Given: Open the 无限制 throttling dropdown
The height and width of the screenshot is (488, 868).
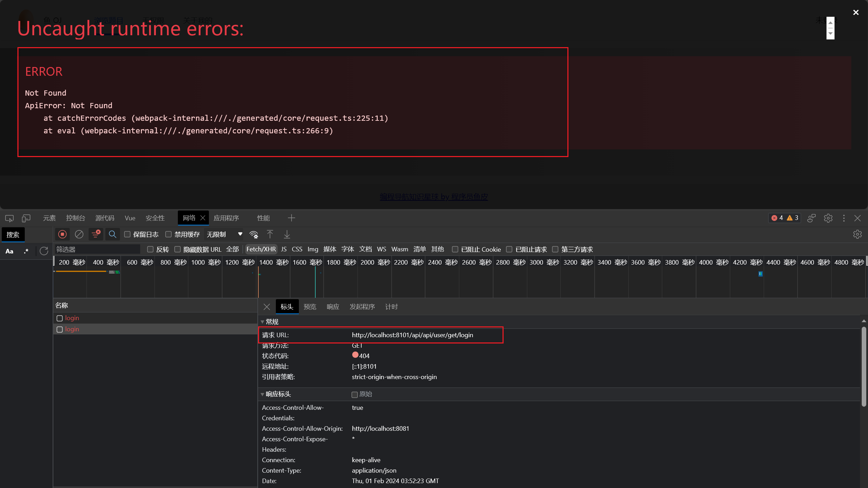Looking at the screenshot, I should (x=224, y=234).
